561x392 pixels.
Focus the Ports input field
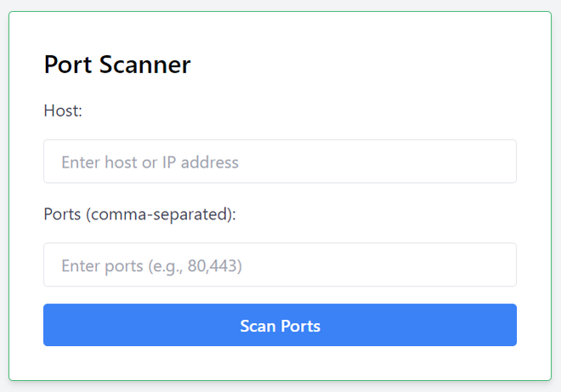280,265
